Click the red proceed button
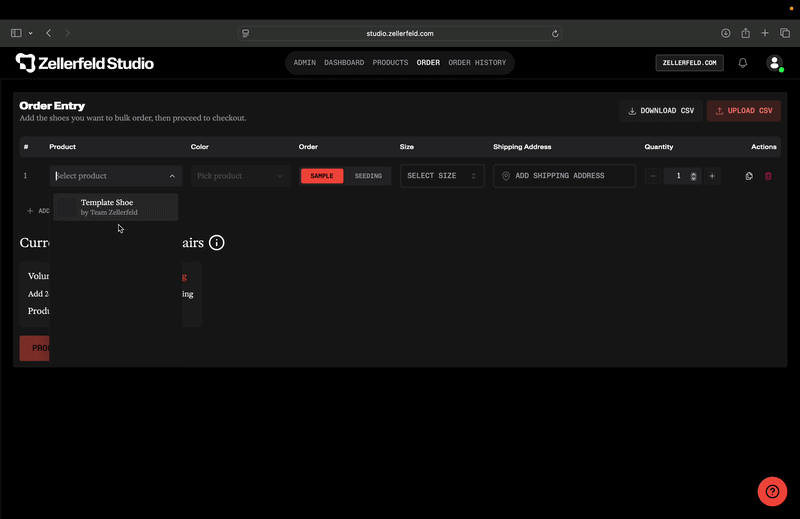800x519 pixels. [x=35, y=348]
